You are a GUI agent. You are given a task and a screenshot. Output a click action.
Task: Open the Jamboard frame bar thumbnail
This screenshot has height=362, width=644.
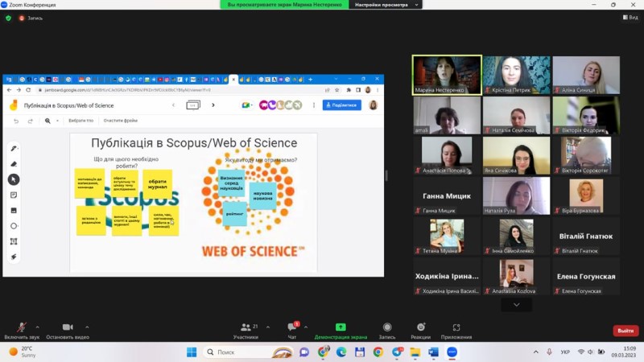193,105
